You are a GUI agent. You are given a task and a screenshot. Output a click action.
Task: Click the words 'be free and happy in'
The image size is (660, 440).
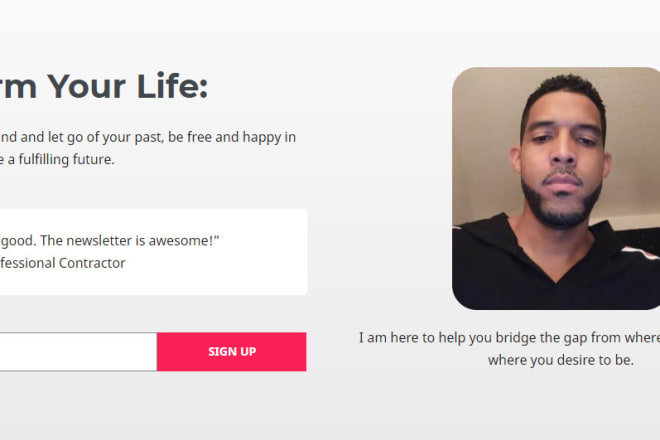tap(232, 137)
